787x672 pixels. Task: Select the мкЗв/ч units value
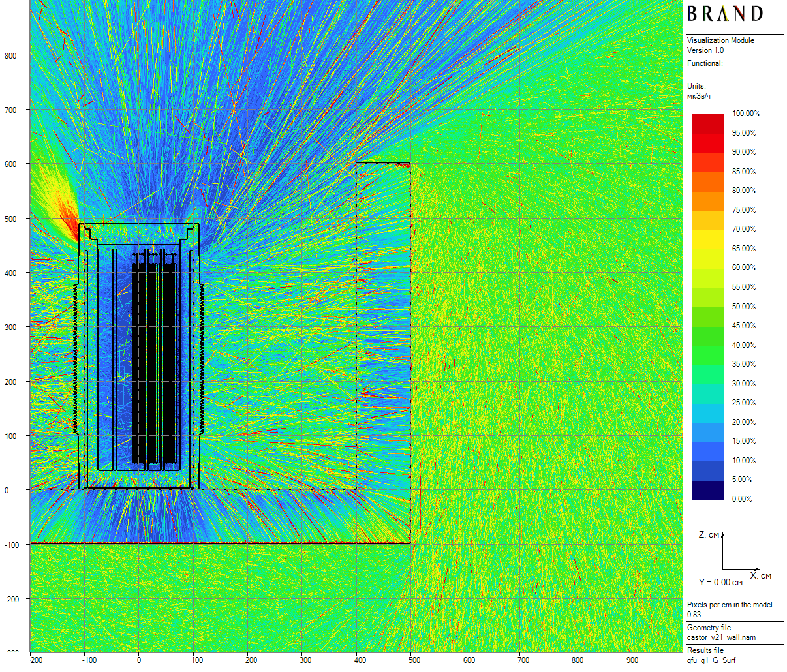tap(698, 96)
